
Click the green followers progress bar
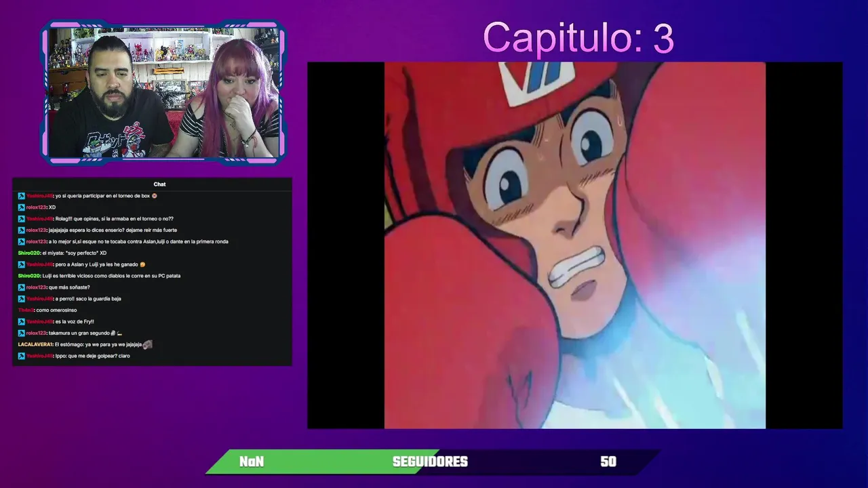pyautogui.click(x=323, y=462)
